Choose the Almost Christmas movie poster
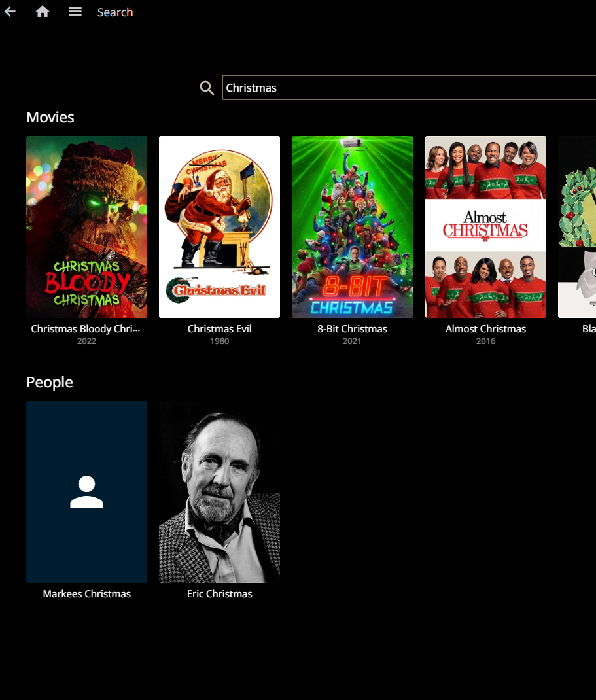The width and height of the screenshot is (596, 700). coord(485,227)
